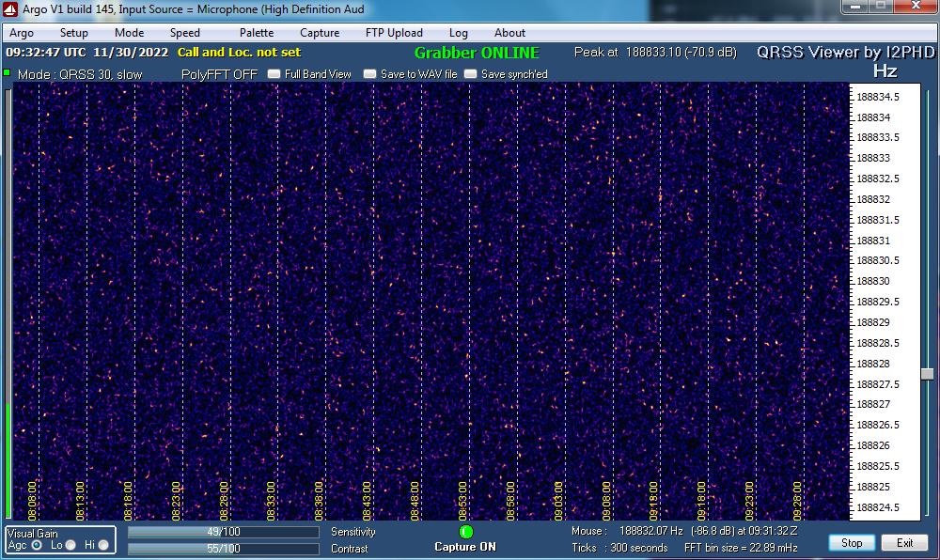Open the Capture menu
Image resolution: width=940 pixels, height=560 pixels.
[320, 33]
